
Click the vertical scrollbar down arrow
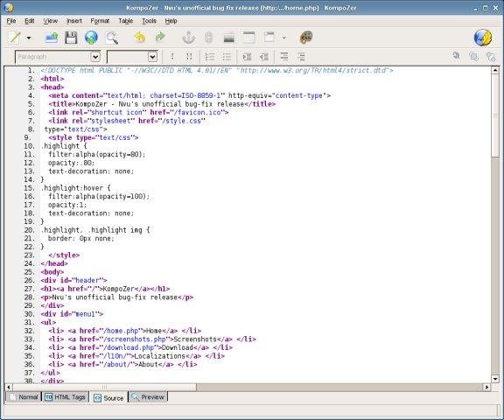point(495,379)
